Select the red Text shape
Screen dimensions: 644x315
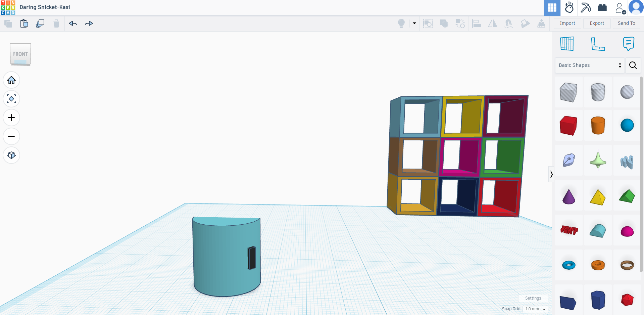pyautogui.click(x=568, y=230)
